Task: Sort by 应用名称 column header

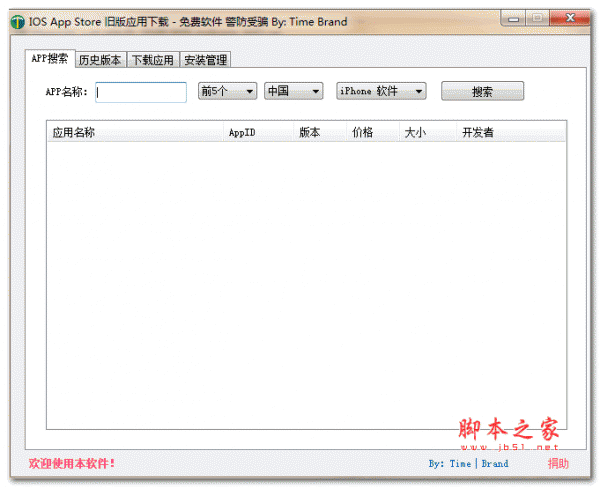Action: pos(135,132)
